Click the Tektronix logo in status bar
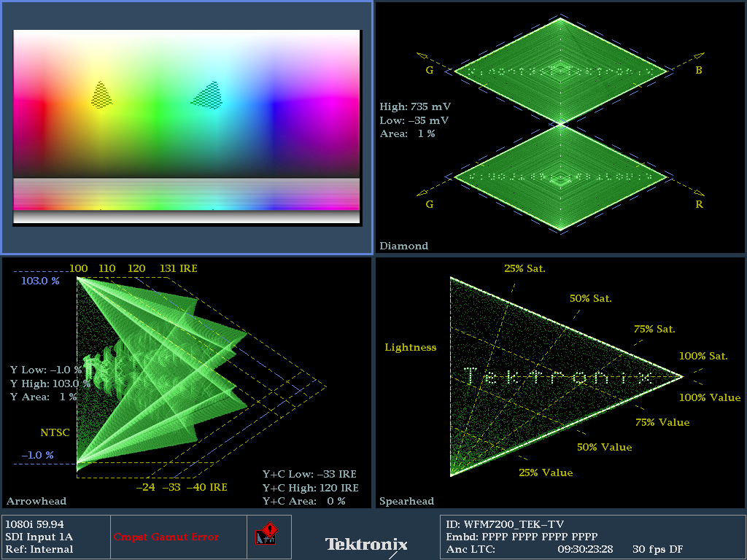 click(x=366, y=544)
